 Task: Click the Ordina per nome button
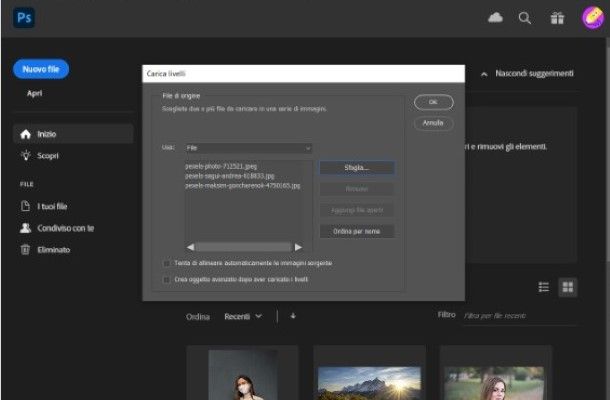[357, 231]
